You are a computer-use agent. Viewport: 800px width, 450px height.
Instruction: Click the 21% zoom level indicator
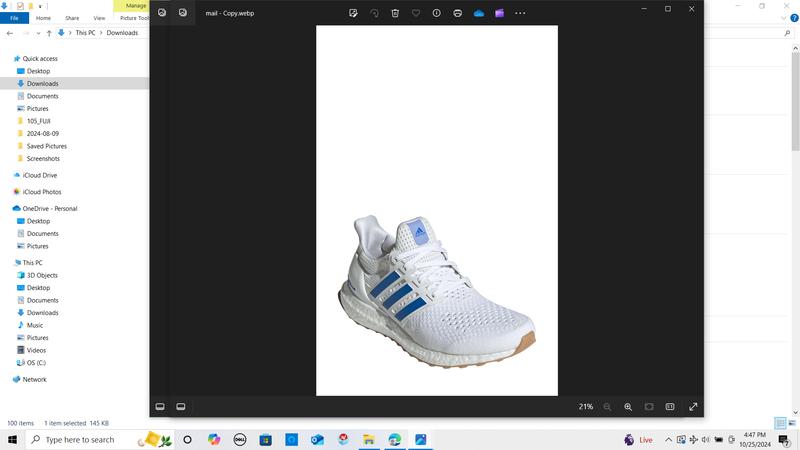(x=585, y=407)
